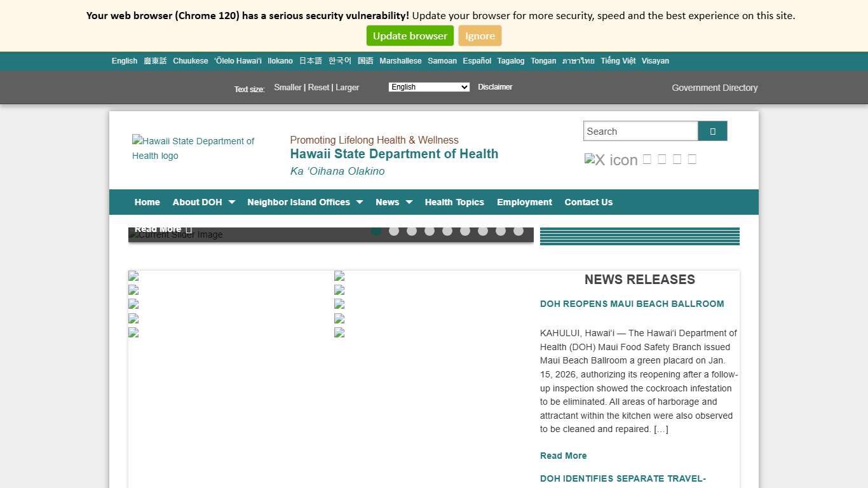The image size is (868, 488).
Task: Click the third square social media icon
Action: click(x=677, y=159)
